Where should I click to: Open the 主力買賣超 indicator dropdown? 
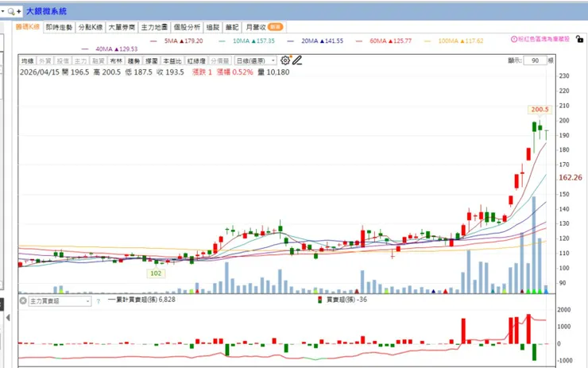pos(60,301)
